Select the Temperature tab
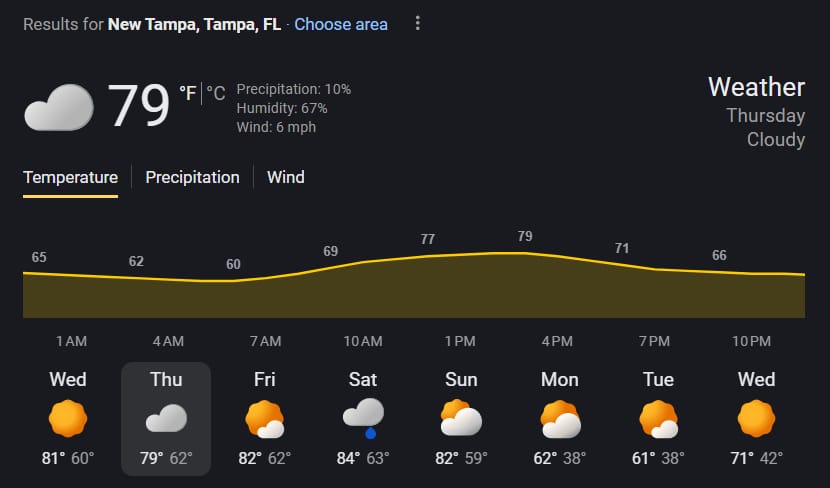This screenshot has height=488, width=830. tap(70, 177)
